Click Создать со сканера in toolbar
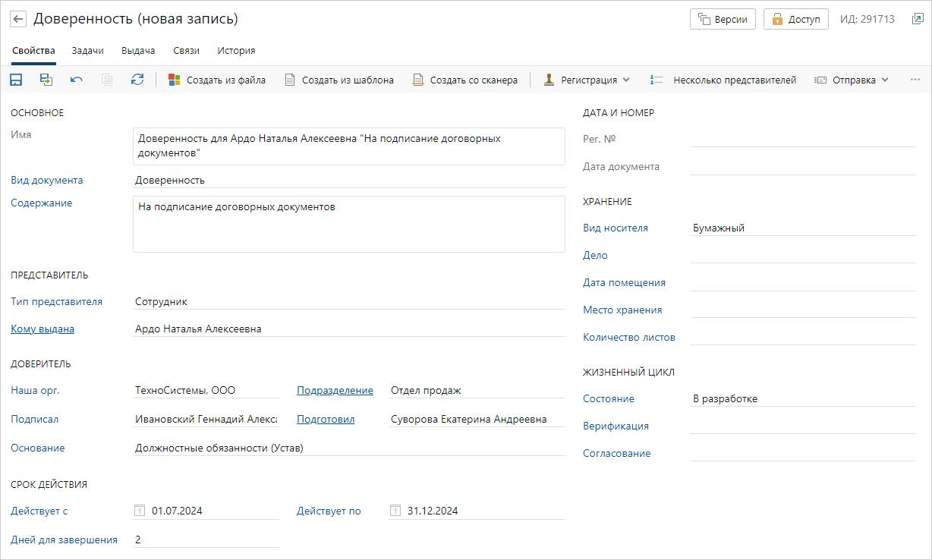 tap(464, 80)
